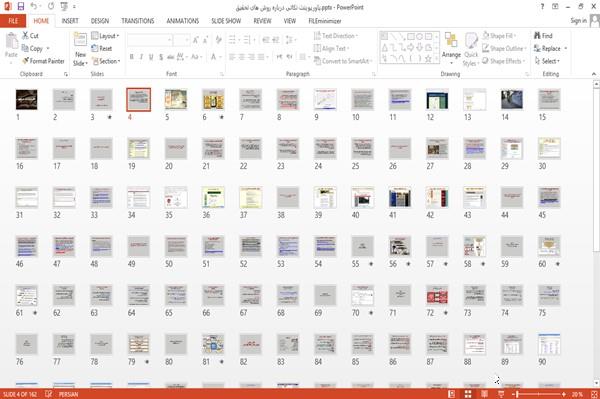Switch to the ANIMATIONS tab
600x399 pixels.
click(183, 21)
